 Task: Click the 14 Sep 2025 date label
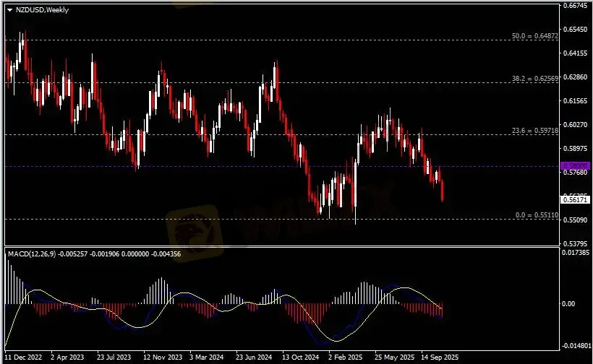click(x=438, y=357)
